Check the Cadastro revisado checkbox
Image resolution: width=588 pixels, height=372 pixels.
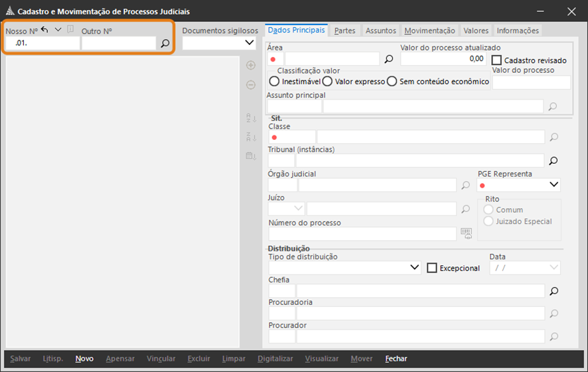(496, 60)
